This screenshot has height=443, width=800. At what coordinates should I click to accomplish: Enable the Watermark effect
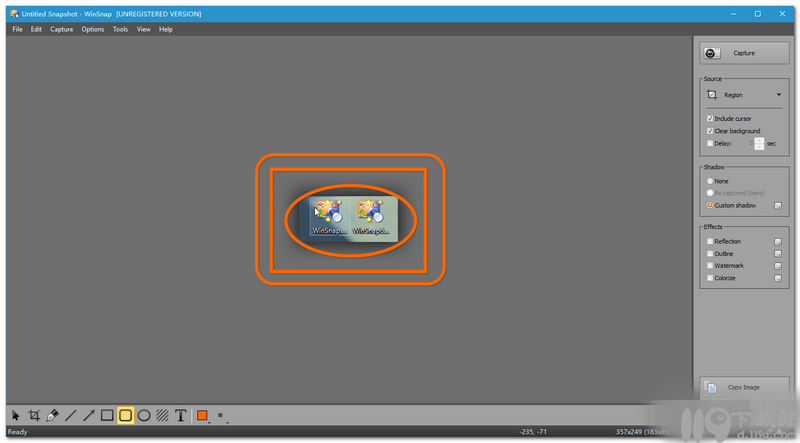(x=710, y=265)
